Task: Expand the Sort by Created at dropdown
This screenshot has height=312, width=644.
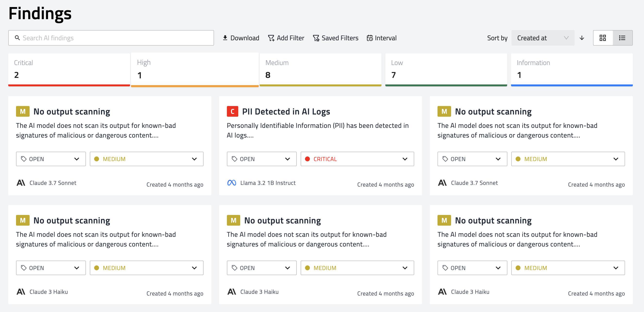Action: [x=543, y=38]
